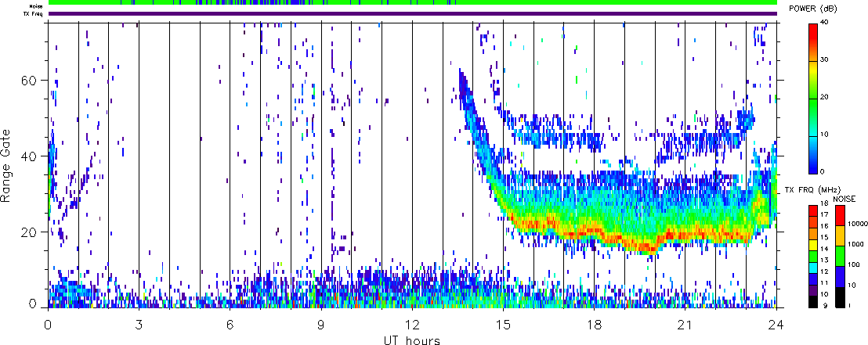The height and width of the screenshot is (345, 868).
Task: Click the UT hours axis title
Action: (x=412, y=340)
